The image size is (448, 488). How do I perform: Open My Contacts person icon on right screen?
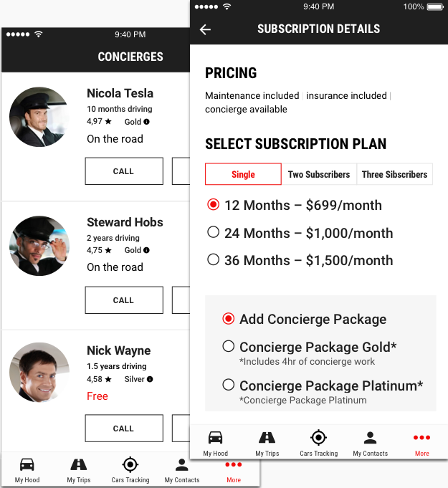tap(370, 438)
